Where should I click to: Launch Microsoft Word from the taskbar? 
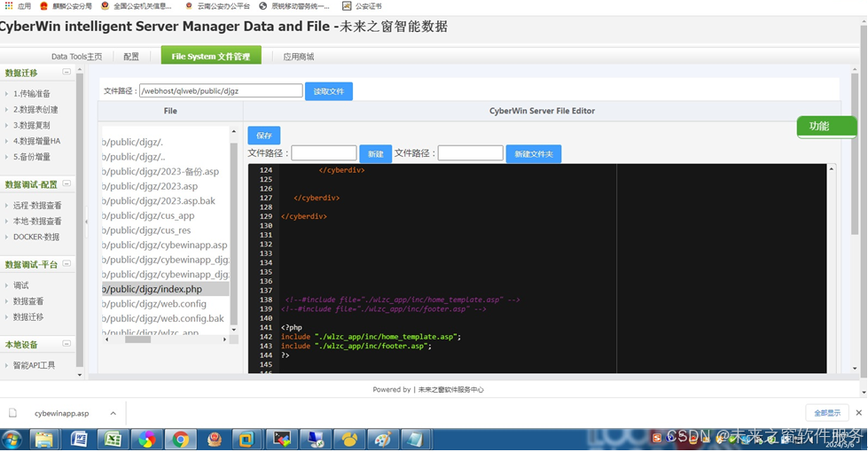pyautogui.click(x=79, y=440)
